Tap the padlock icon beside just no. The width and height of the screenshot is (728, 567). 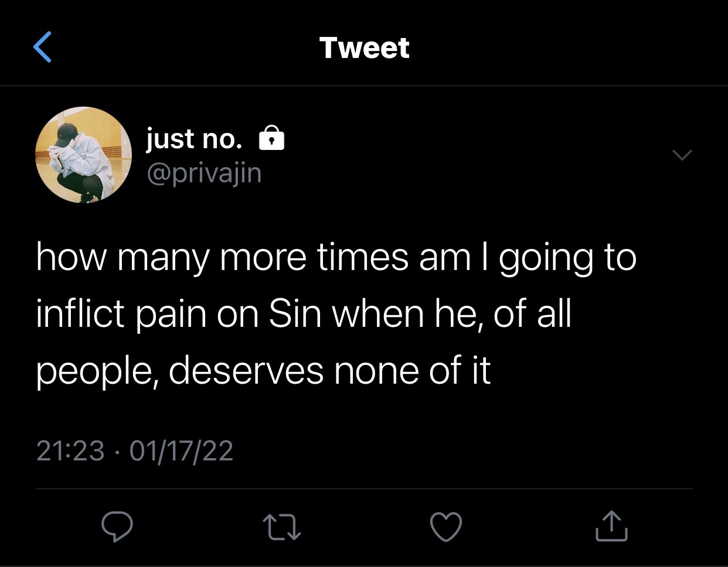(x=271, y=138)
